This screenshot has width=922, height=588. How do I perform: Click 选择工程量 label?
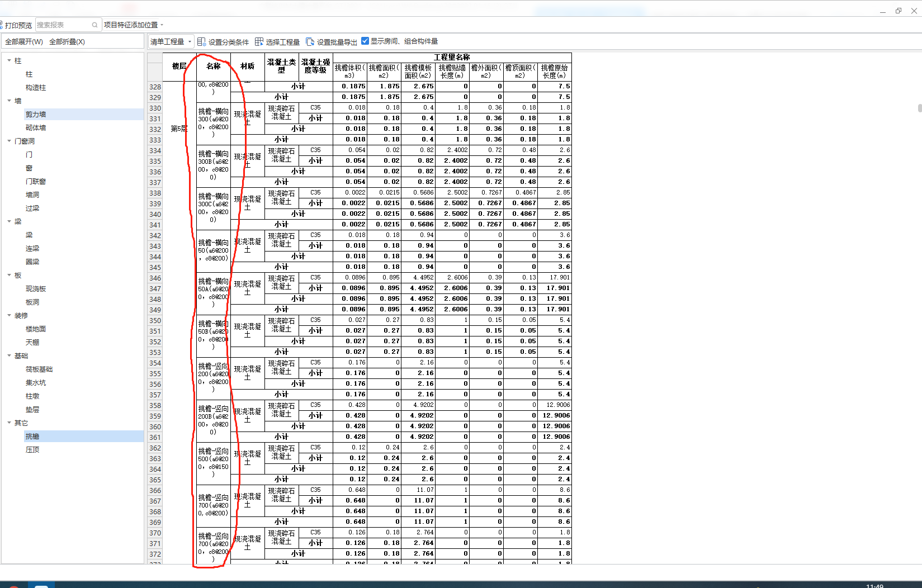[283, 42]
